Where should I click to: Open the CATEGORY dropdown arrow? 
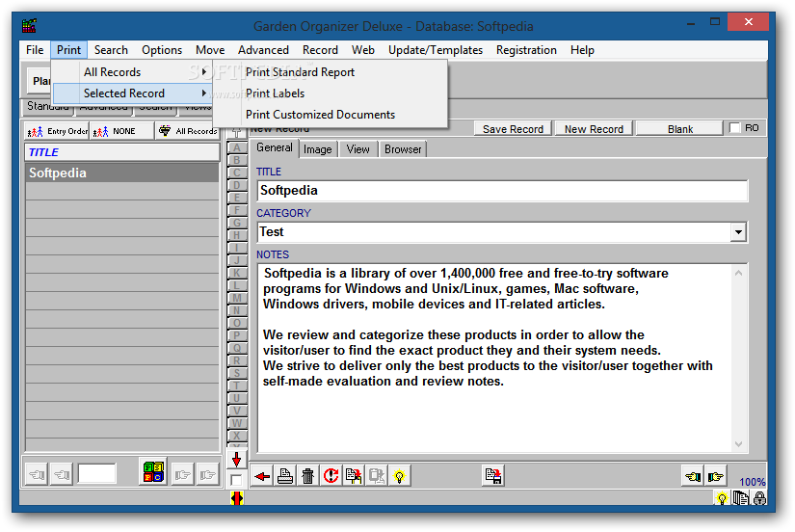[x=738, y=232]
